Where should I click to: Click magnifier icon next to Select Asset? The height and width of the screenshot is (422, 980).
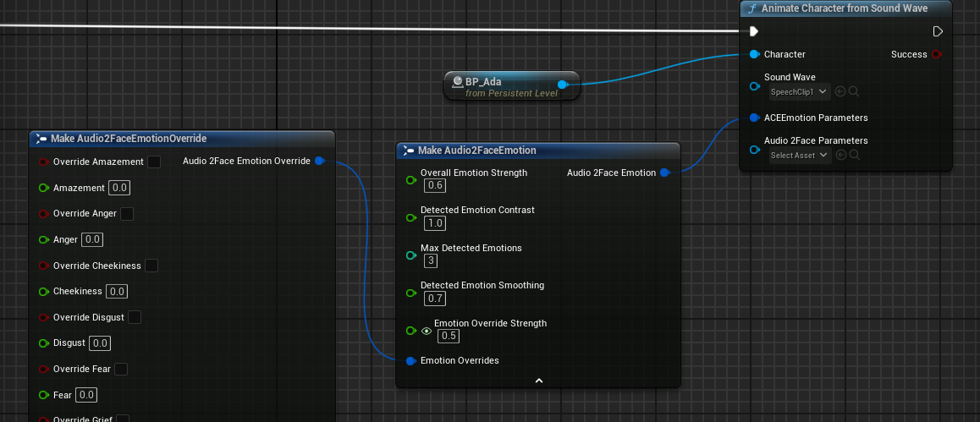(x=854, y=155)
